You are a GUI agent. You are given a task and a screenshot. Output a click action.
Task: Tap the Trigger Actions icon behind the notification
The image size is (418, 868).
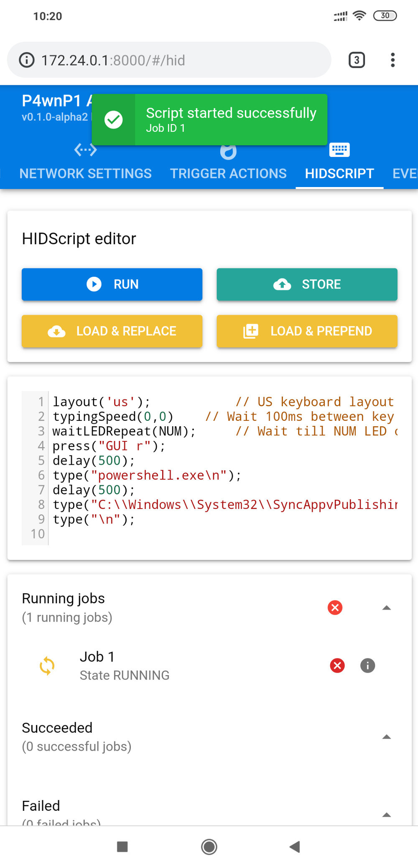pos(228,152)
